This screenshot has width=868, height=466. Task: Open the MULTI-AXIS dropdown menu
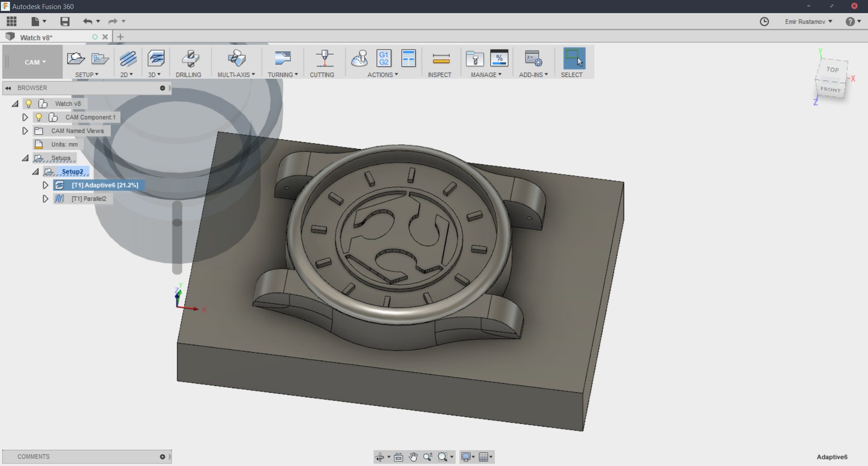237,75
